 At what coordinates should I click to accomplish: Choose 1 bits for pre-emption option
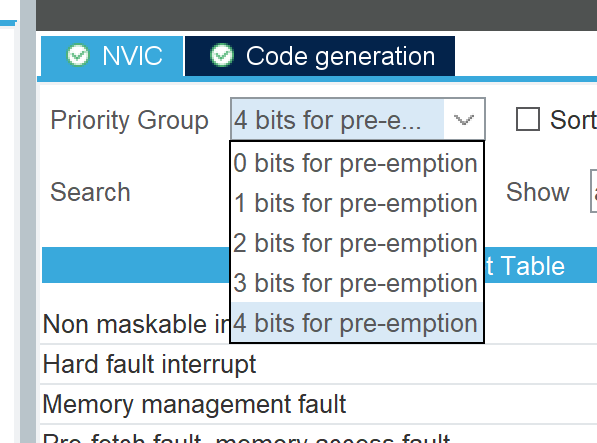tap(357, 203)
